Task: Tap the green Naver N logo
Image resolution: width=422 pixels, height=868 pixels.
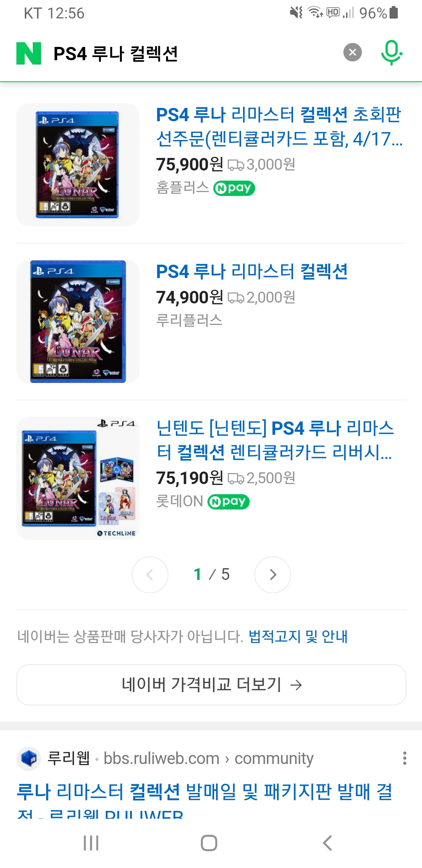Action: click(x=29, y=53)
